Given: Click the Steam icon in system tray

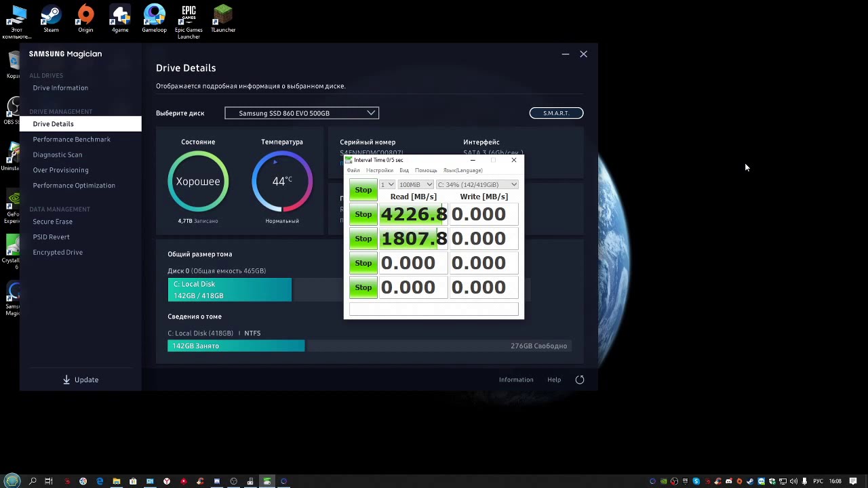Looking at the screenshot, I should pyautogui.click(x=750, y=481).
